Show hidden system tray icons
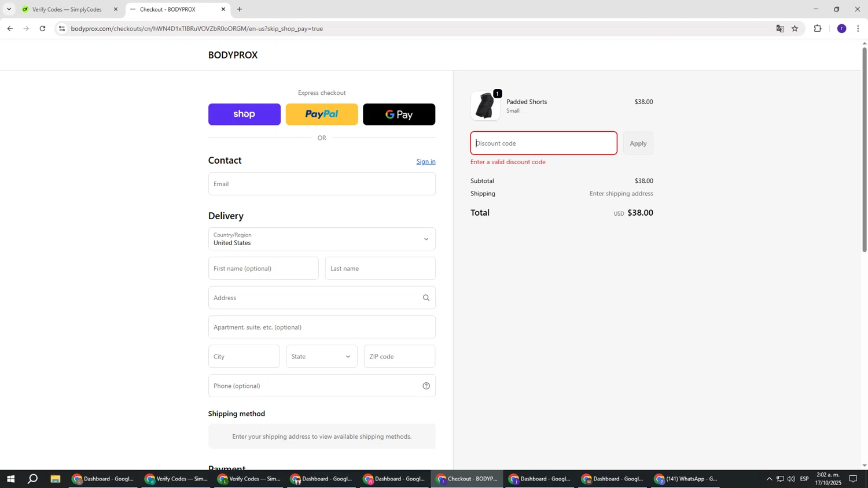868x488 pixels. [x=769, y=479]
